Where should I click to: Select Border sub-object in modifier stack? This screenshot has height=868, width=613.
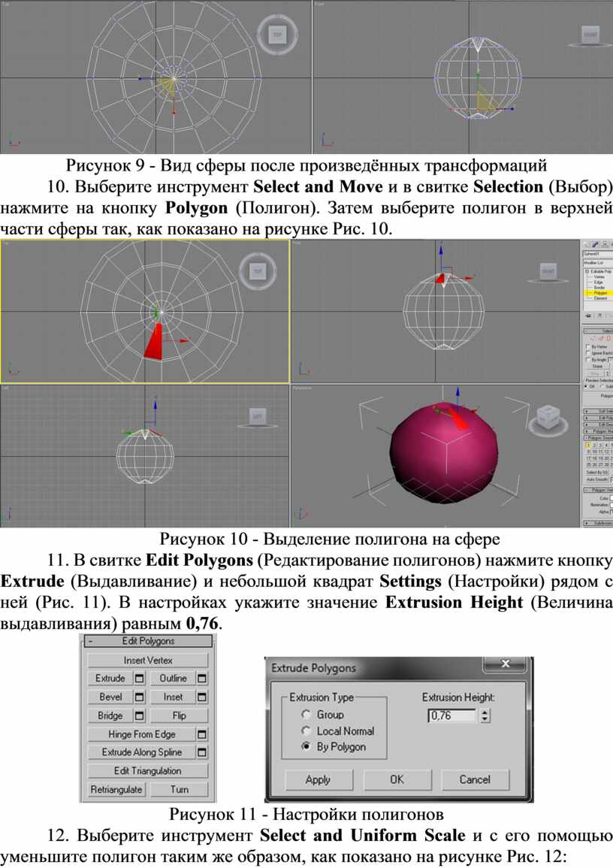[599, 288]
